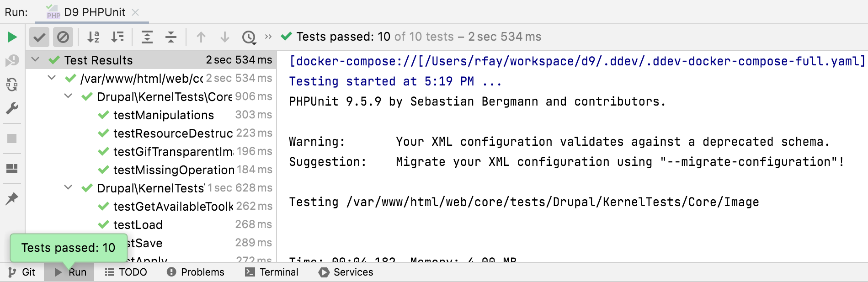This screenshot has width=868, height=282.
Task: Click the Rerun Failed Tests icon
Action: coord(12,60)
